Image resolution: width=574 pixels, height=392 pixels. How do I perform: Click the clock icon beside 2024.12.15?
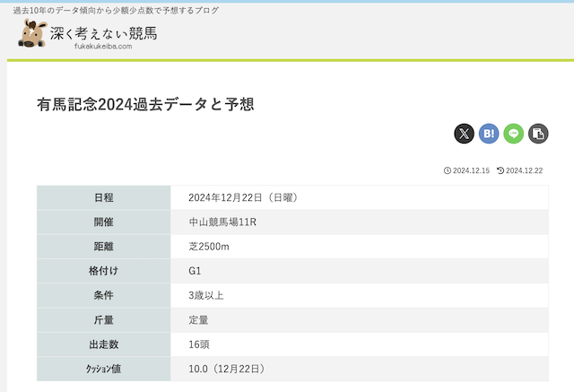[x=448, y=170]
